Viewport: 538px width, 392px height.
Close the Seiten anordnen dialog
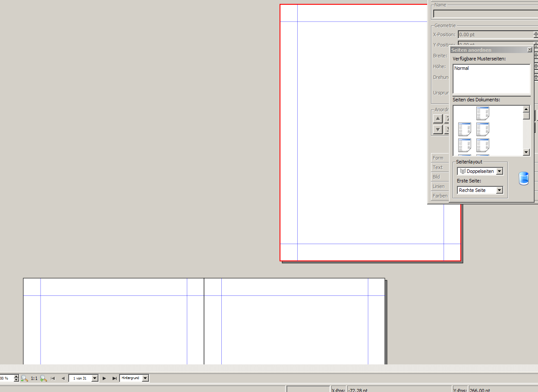tap(529, 50)
